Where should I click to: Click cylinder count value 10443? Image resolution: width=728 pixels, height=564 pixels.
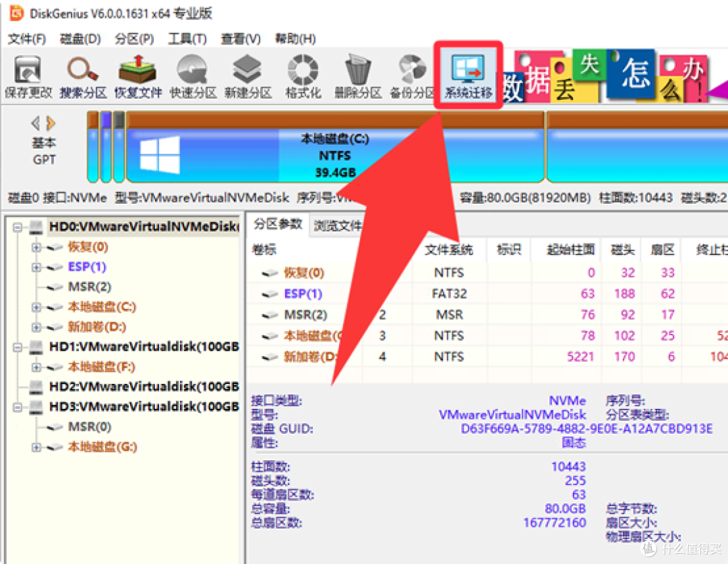[568, 466]
